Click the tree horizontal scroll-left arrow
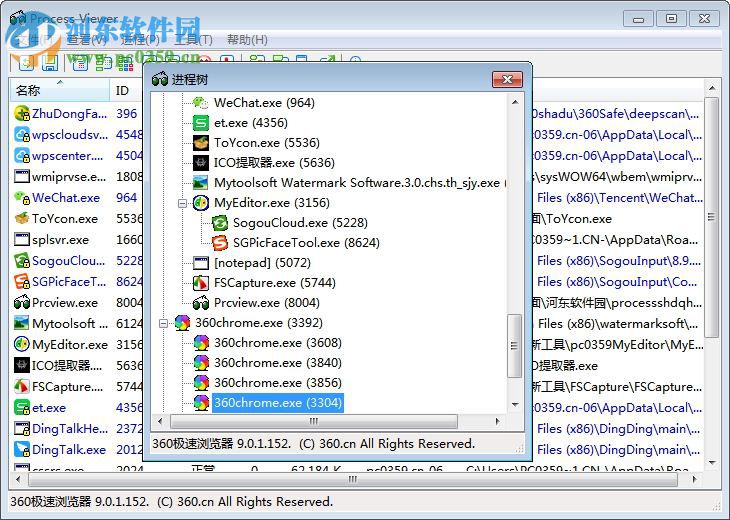The image size is (730, 520). click(160, 421)
